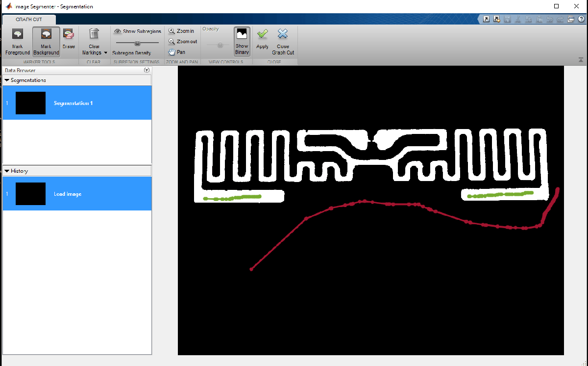This screenshot has width=588, height=366.
Task: Click Close Graph Cut button
Action: click(x=283, y=42)
